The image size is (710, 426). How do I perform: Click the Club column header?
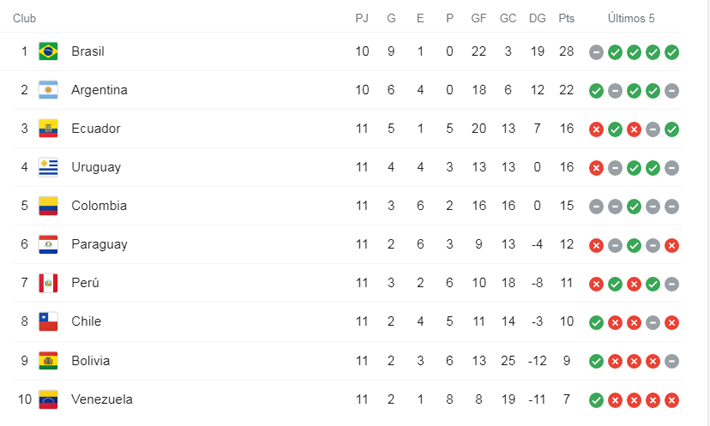click(24, 18)
